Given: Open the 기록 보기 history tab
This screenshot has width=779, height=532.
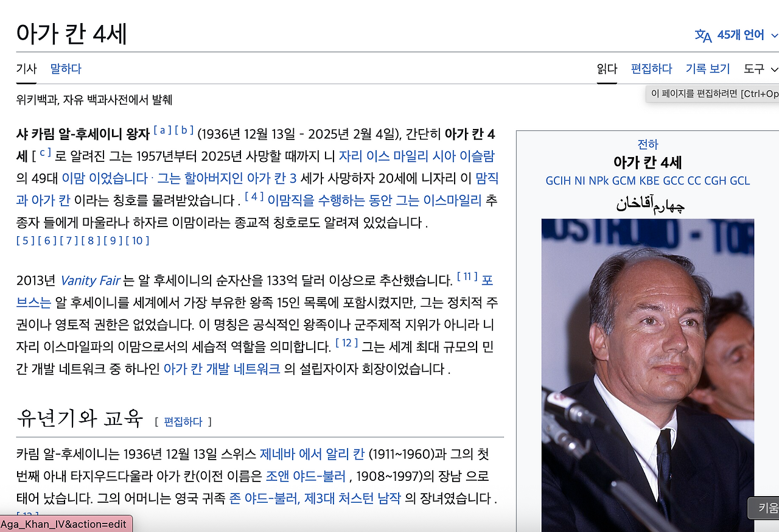Looking at the screenshot, I should 708,69.
